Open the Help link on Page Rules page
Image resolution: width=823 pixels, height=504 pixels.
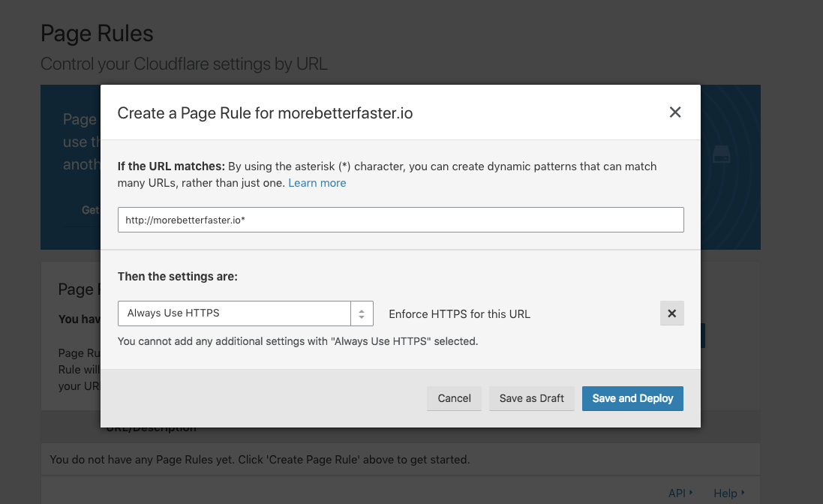[x=729, y=493]
